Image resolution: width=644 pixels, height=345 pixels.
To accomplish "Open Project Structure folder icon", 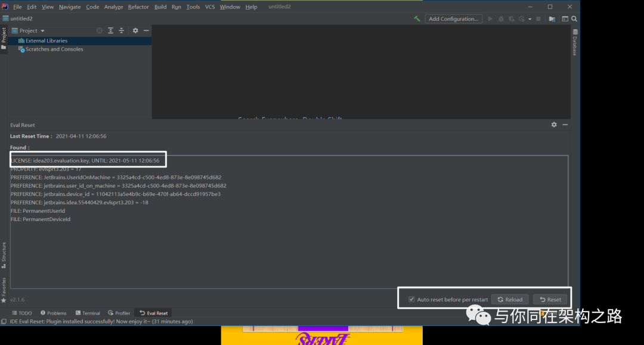I will pyautogui.click(x=552, y=19).
